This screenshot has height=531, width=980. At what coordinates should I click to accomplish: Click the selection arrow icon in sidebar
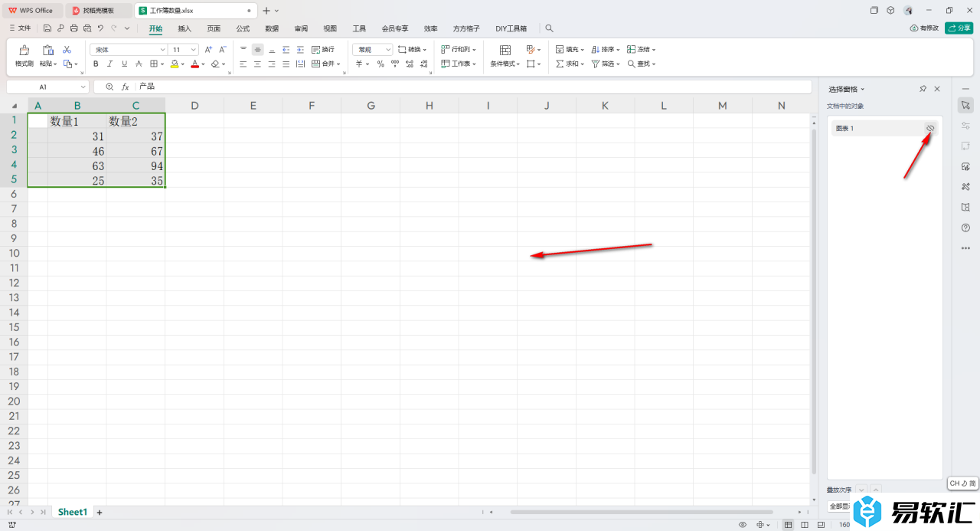pos(965,105)
